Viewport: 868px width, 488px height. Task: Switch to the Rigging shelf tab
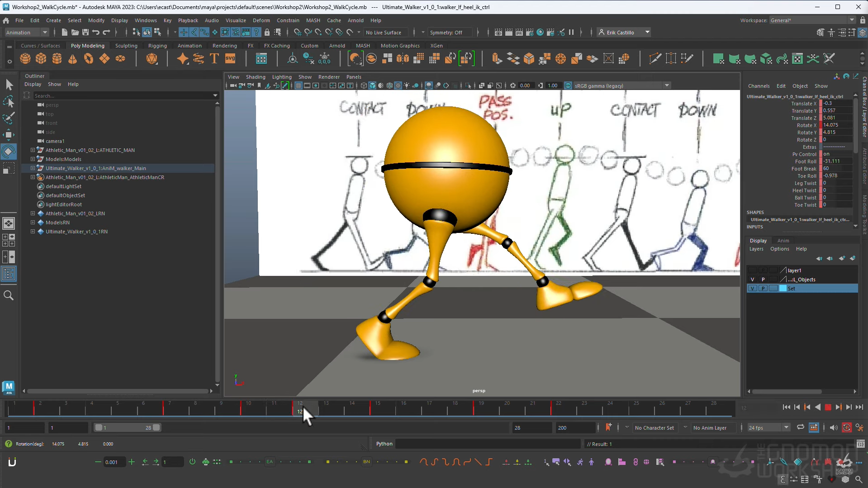pos(157,46)
